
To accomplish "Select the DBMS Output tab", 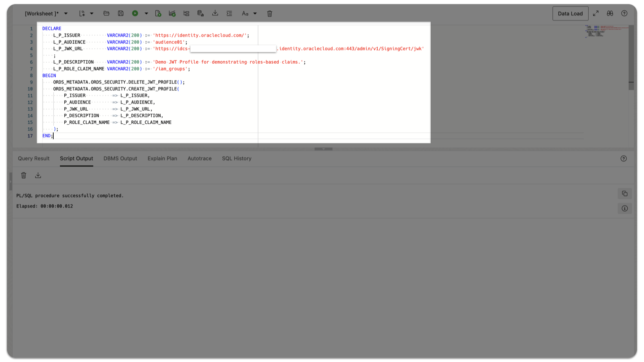I will [x=120, y=159].
